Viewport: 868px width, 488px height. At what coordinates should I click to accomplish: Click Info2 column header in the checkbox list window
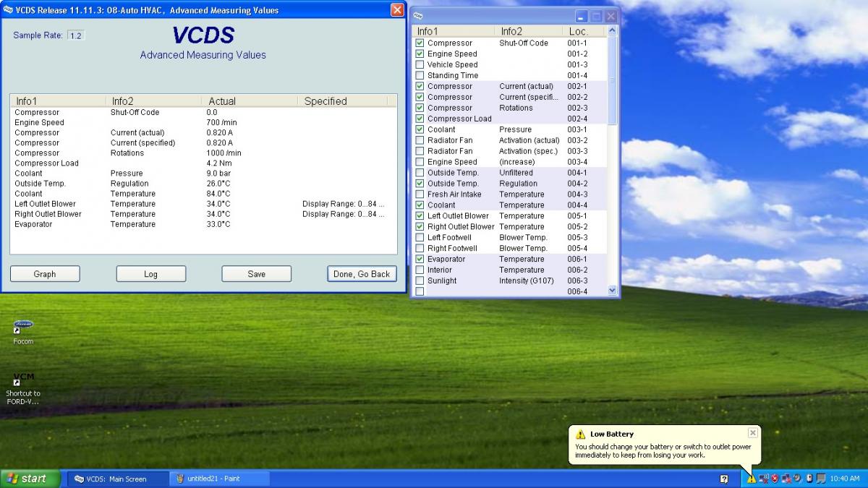click(529, 31)
